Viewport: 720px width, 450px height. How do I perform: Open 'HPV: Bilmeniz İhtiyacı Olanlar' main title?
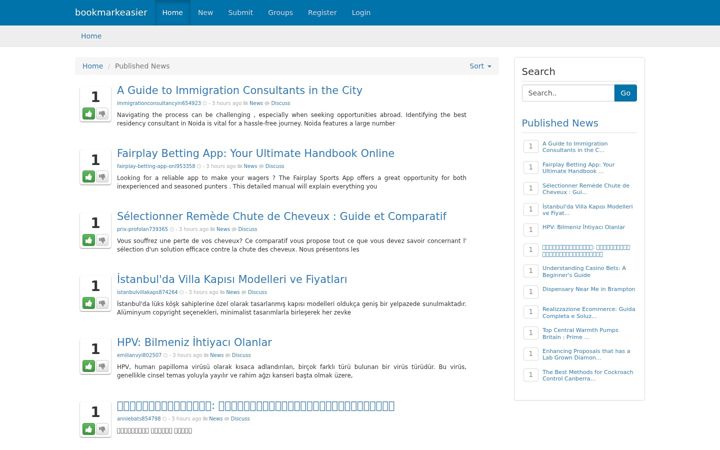point(194,342)
